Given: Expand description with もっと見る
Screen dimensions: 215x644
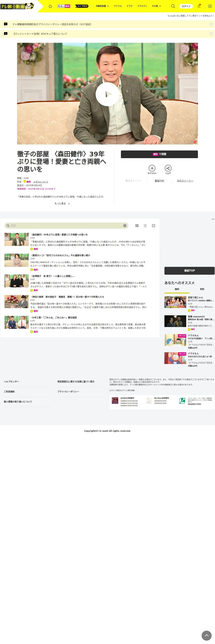Looking at the screenshot, I should [62, 203].
